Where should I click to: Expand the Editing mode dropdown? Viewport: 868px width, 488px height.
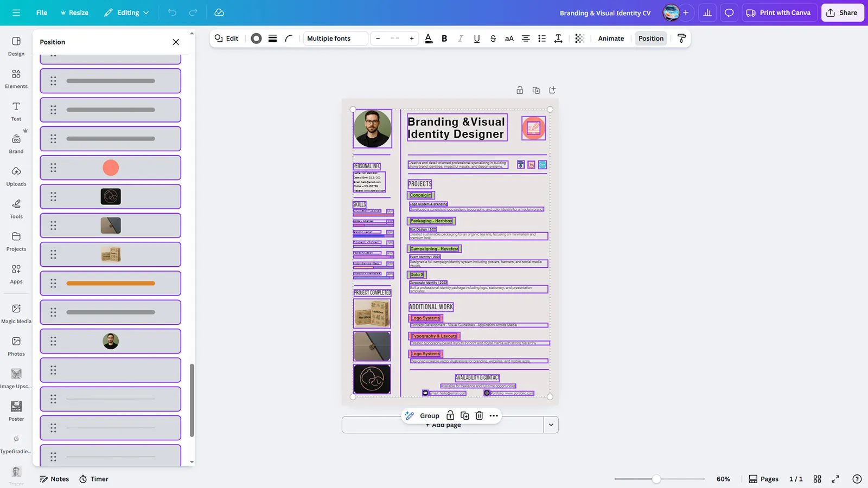coord(126,12)
